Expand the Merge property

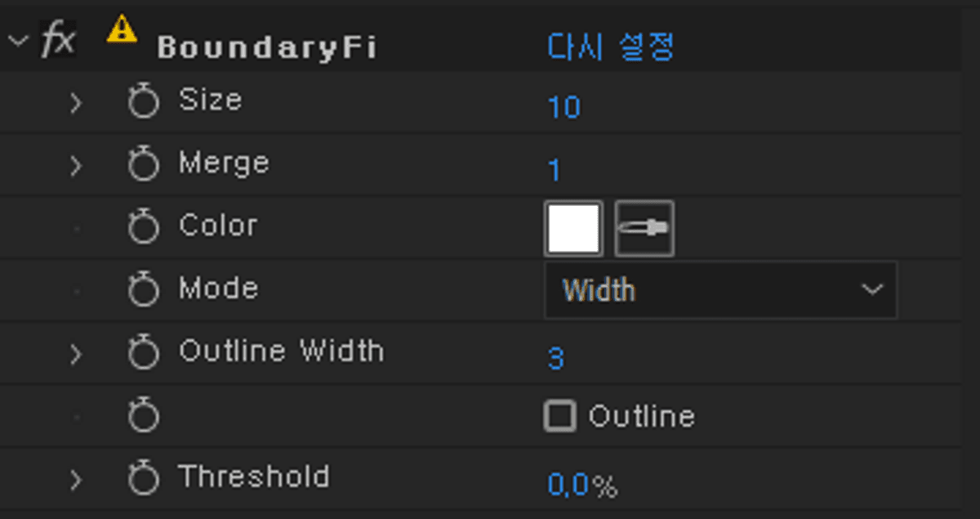(x=76, y=166)
